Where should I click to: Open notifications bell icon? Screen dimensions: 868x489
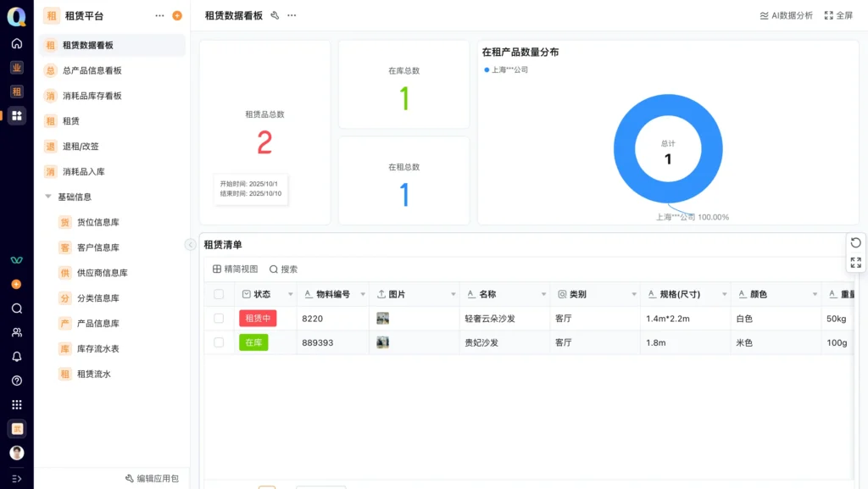[16, 357]
